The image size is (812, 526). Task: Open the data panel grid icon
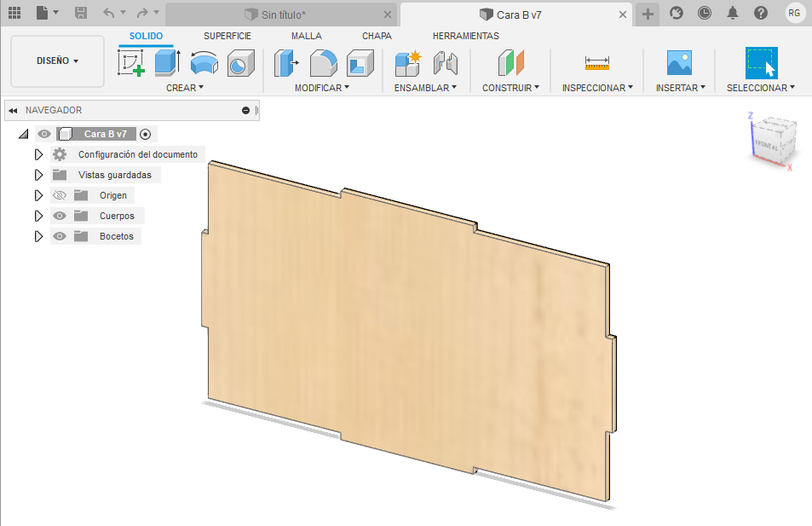(14, 13)
